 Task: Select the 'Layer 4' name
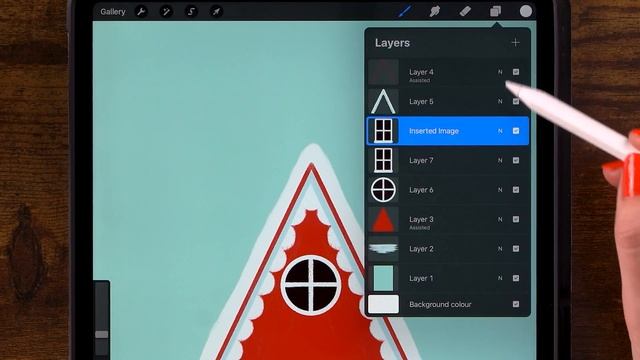(x=421, y=72)
